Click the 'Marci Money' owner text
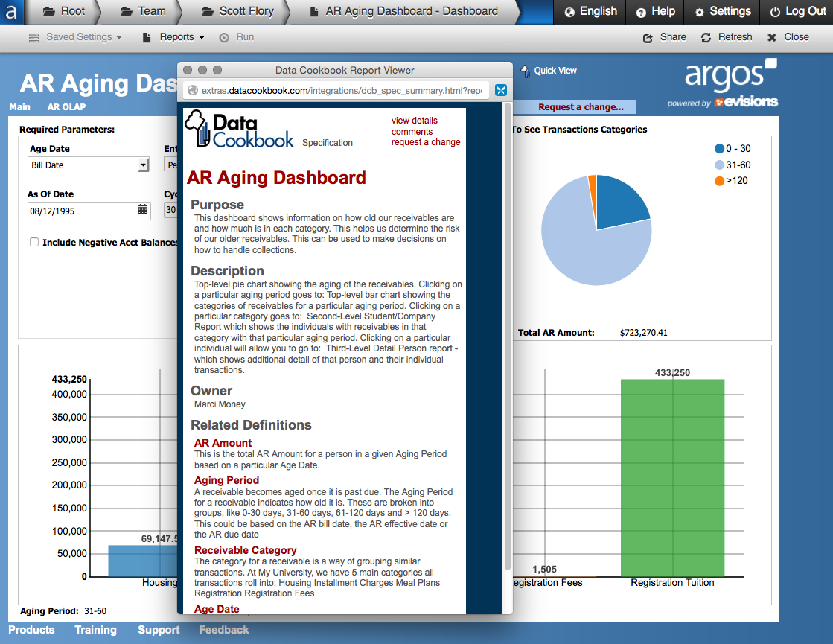Image resolution: width=833 pixels, height=644 pixels. pos(220,404)
